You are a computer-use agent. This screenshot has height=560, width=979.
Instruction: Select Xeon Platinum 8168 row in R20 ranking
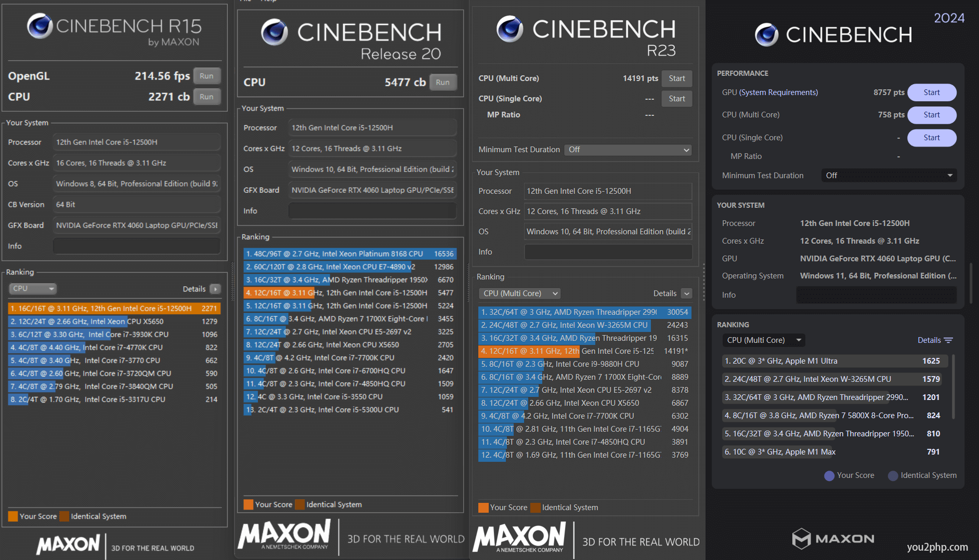tap(350, 254)
